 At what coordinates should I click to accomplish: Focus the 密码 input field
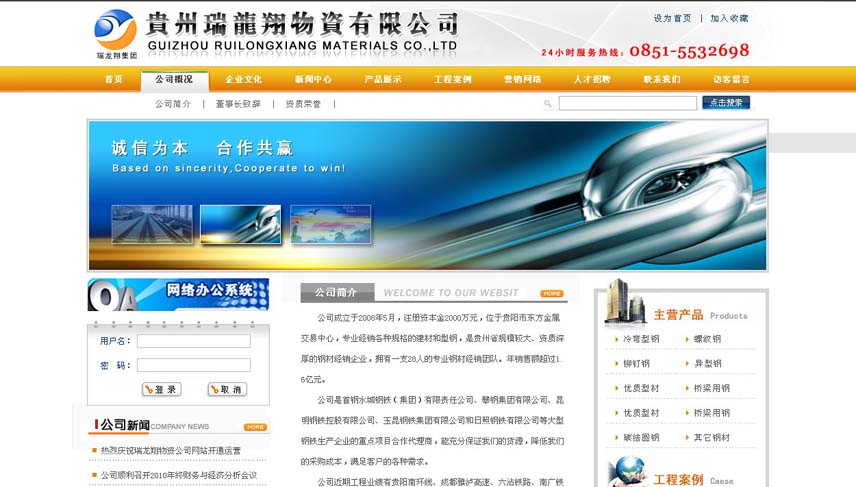point(194,365)
